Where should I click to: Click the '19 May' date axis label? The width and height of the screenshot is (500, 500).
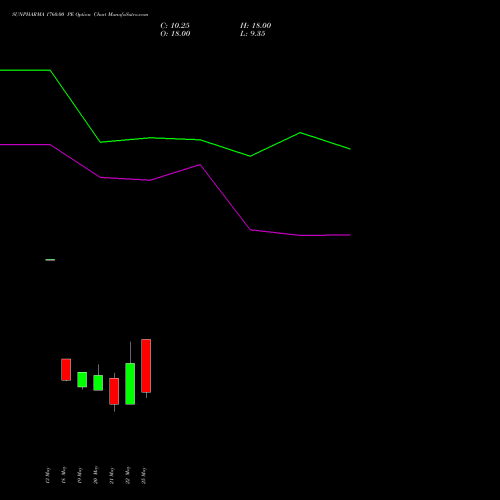point(80,475)
